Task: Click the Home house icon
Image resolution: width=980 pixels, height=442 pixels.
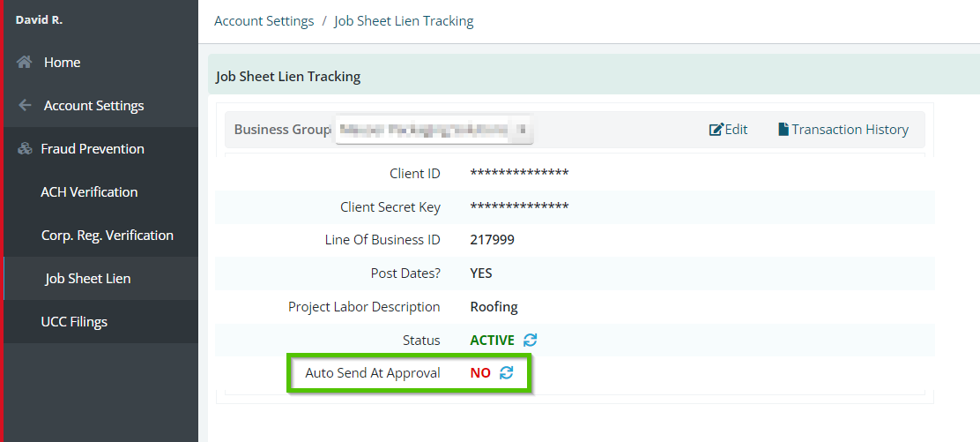Action: 24,62
